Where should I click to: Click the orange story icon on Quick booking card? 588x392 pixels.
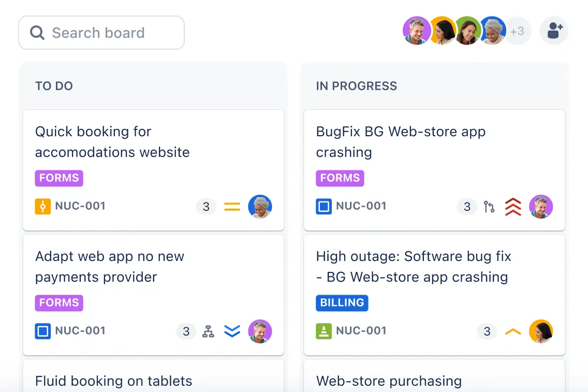click(42, 207)
